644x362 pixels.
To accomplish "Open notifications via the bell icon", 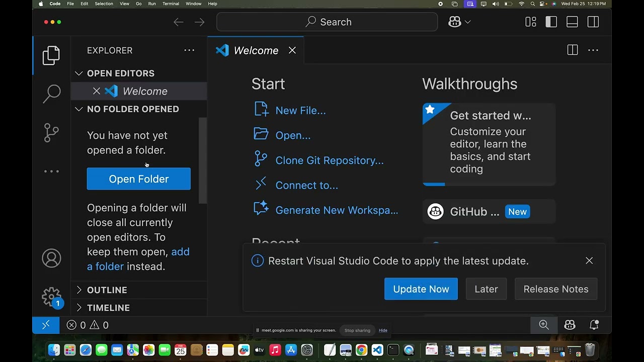I will pos(594,325).
